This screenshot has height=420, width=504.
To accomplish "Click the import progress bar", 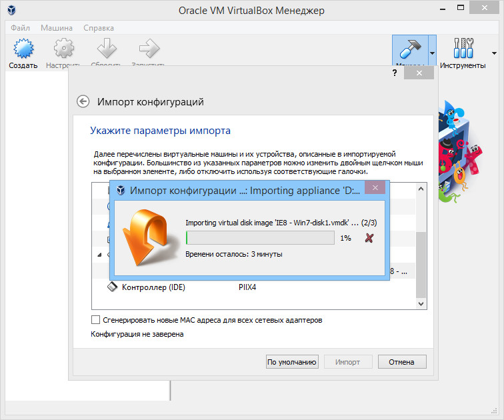I will pos(260,238).
